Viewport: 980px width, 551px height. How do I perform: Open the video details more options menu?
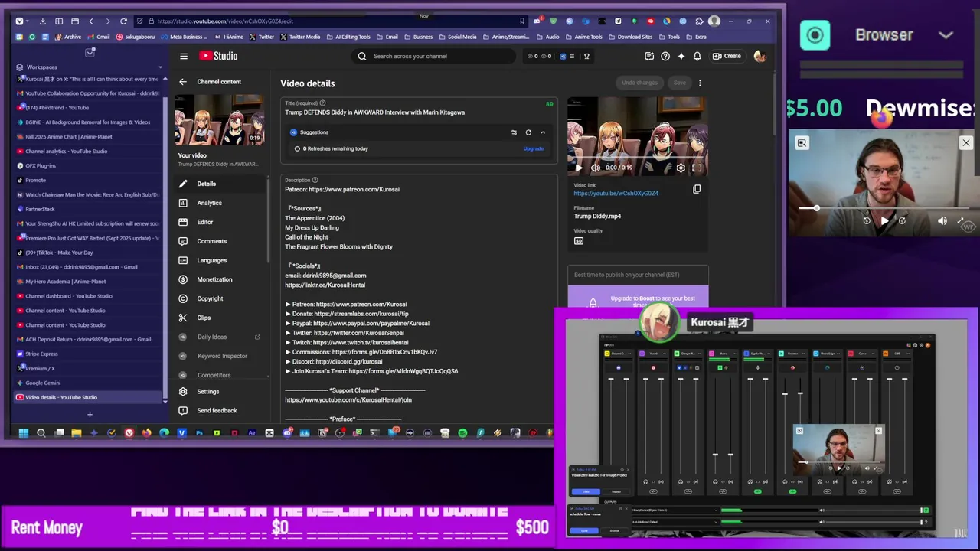tap(700, 83)
